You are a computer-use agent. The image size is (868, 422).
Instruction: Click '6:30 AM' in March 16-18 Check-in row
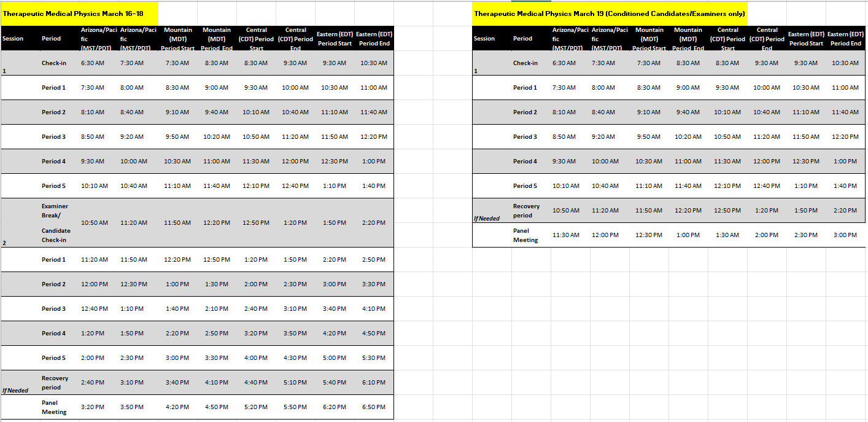pos(93,63)
